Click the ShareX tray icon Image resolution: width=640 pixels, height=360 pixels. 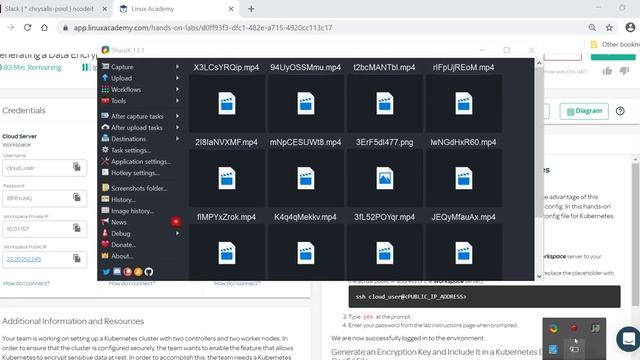553,328
